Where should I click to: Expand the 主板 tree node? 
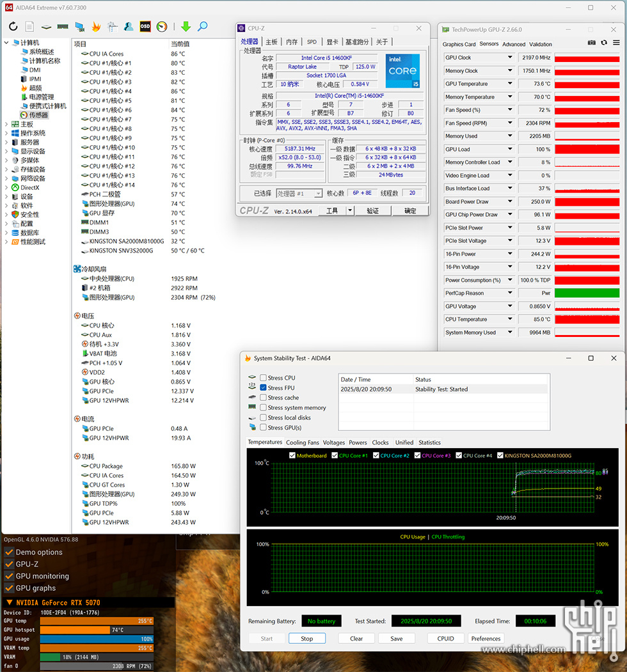pos(6,124)
